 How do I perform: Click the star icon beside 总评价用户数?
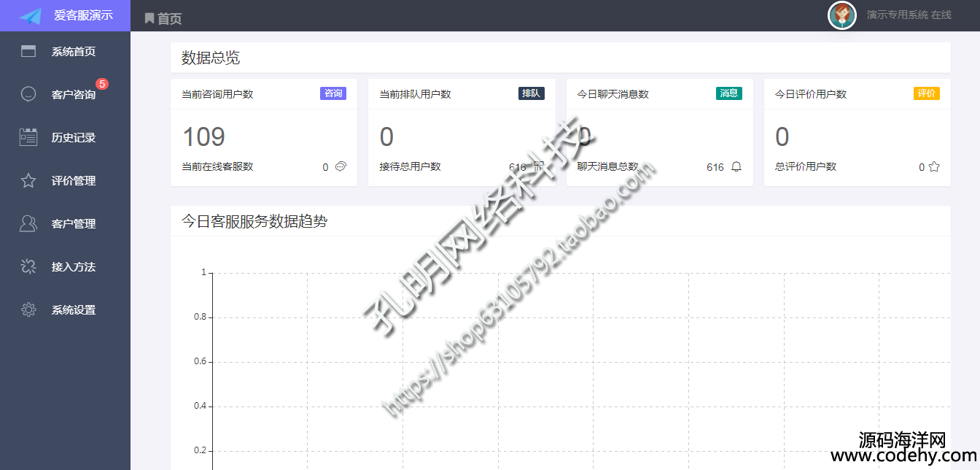(934, 166)
